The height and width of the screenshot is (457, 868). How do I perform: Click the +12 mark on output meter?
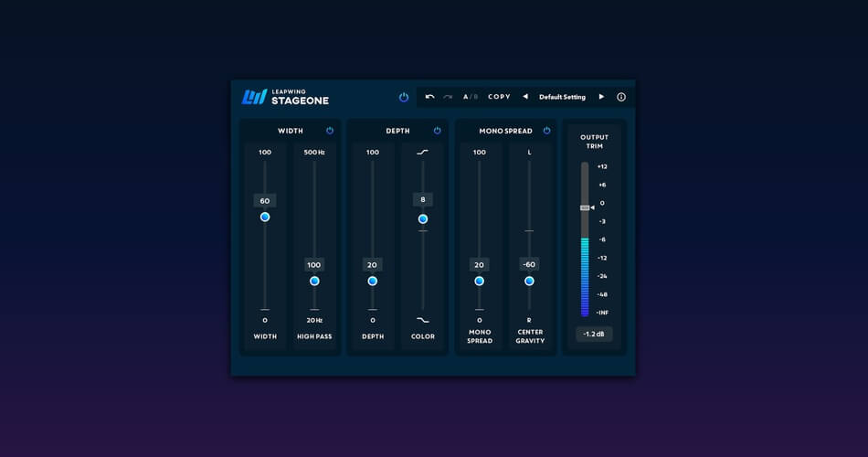(602, 166)
